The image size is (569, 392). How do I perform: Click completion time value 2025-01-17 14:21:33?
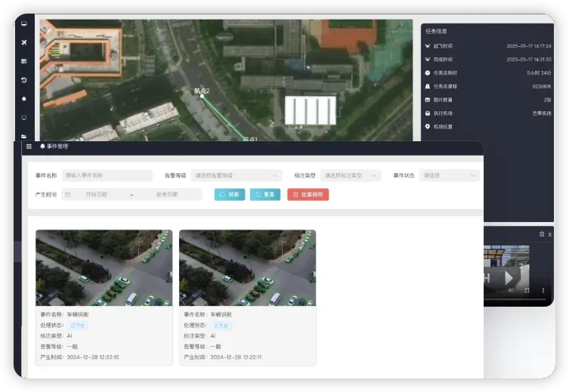click(x=529, y=60)
